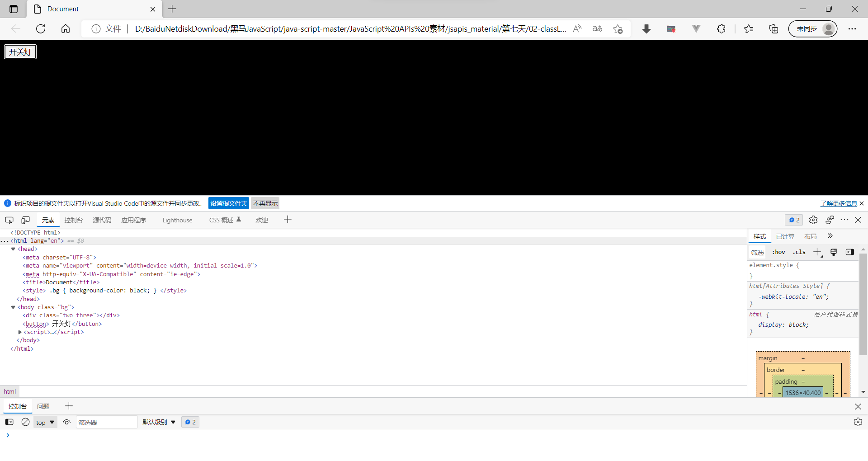
Task: Expand the script element in the DOM tree
Action: (20, 332)
